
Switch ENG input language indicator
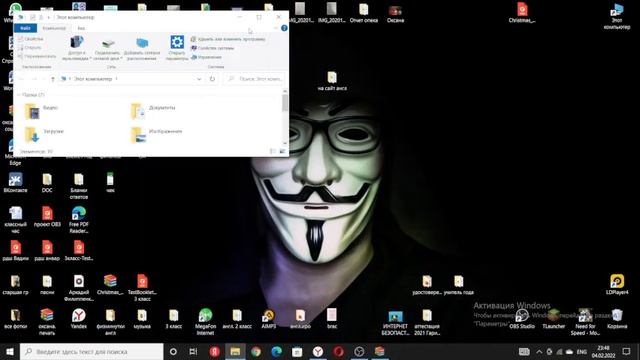582,351
